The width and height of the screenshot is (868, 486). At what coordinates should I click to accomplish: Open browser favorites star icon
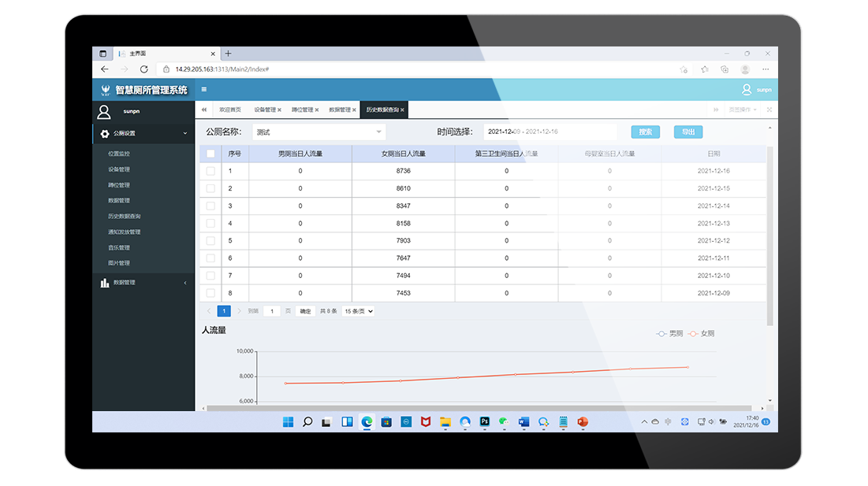[x=704, y=69]
